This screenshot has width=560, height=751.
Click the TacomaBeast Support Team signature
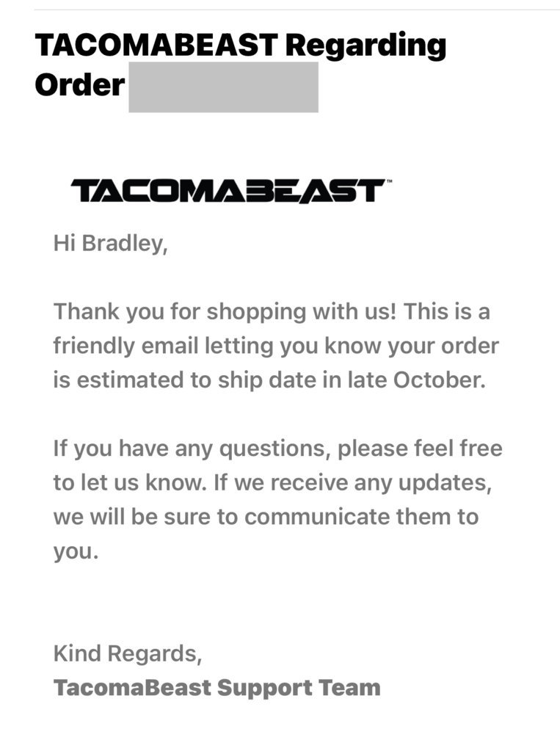tap(217, 688)
